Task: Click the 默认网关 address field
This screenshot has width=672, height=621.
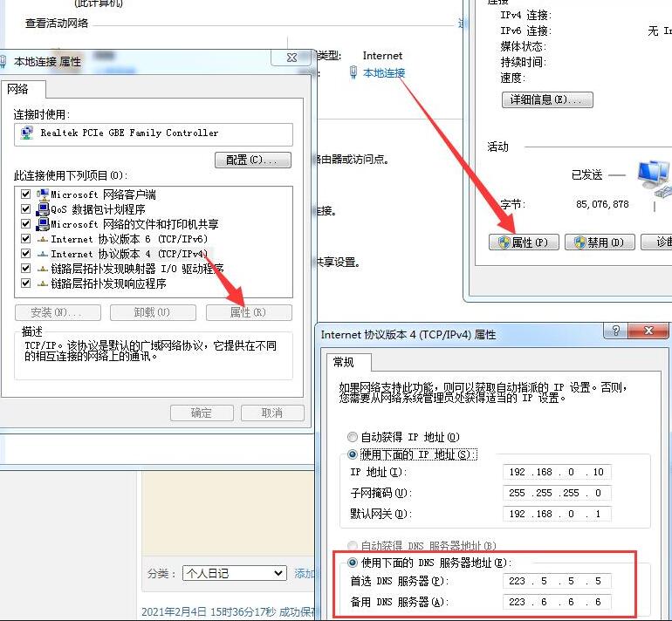Action: coord(557,514)
